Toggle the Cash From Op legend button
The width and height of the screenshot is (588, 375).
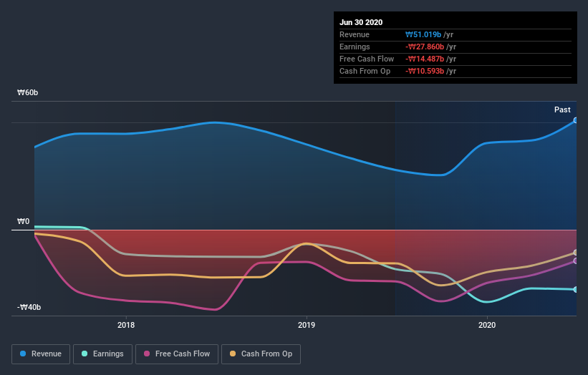tap(261, 354)
